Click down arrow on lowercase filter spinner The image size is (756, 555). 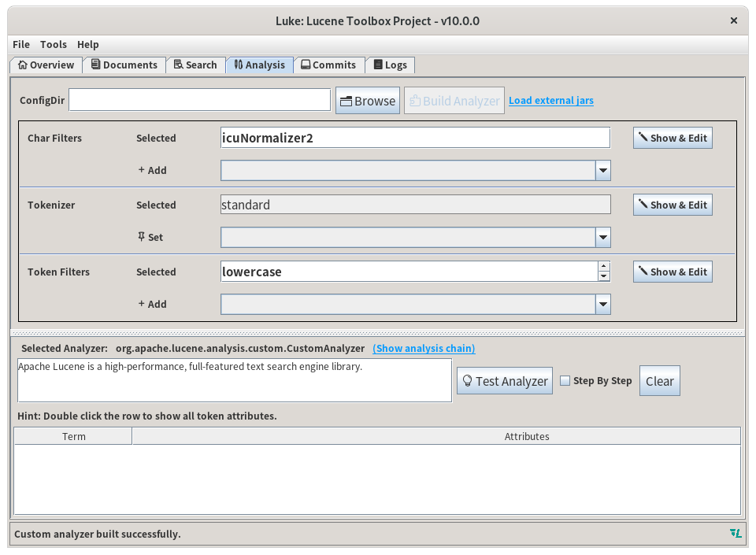click(x=604, y=276)
